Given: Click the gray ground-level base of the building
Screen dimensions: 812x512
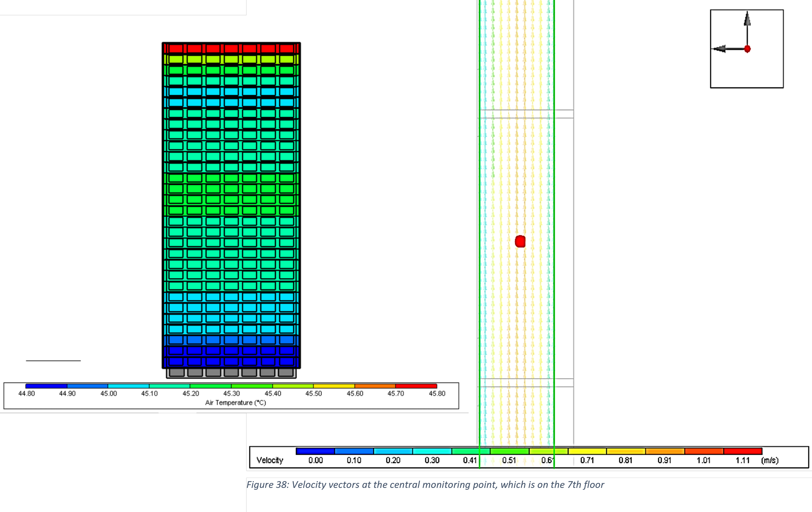Looking at the screenshot, I should tap(231, 373).
